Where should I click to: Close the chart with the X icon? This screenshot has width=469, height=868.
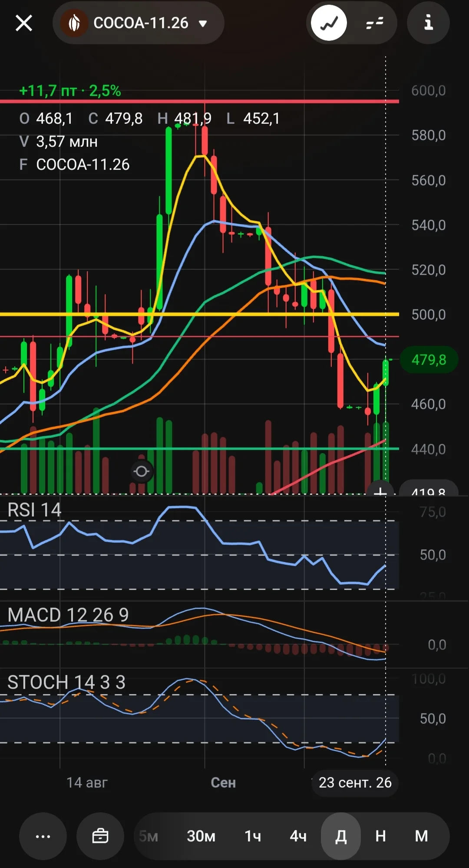point(24,23)
